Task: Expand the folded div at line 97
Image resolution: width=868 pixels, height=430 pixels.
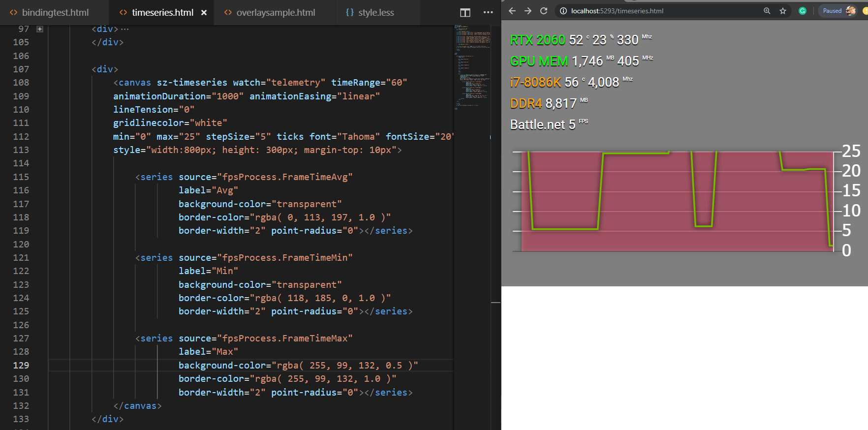Action: [40, 29]
